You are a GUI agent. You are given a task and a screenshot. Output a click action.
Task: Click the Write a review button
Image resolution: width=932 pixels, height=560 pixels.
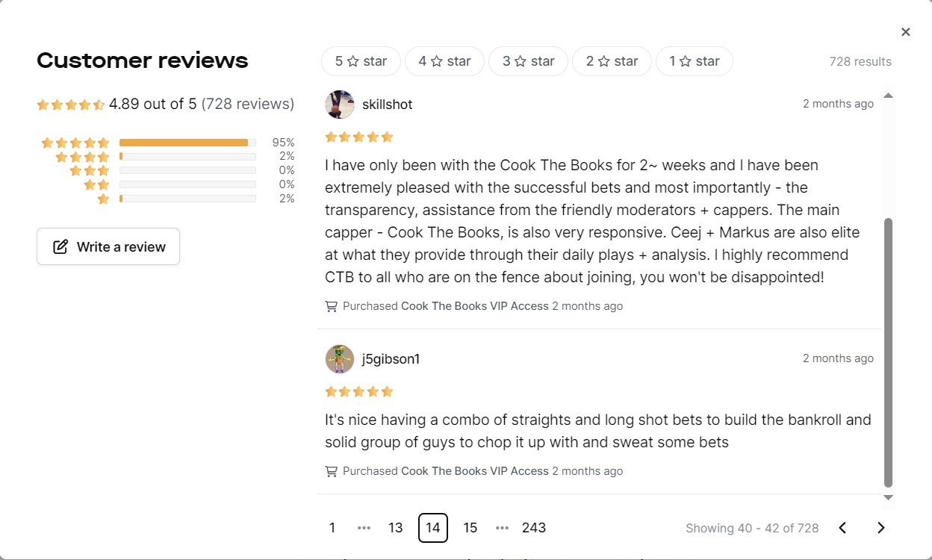click(x=108, y=246)
